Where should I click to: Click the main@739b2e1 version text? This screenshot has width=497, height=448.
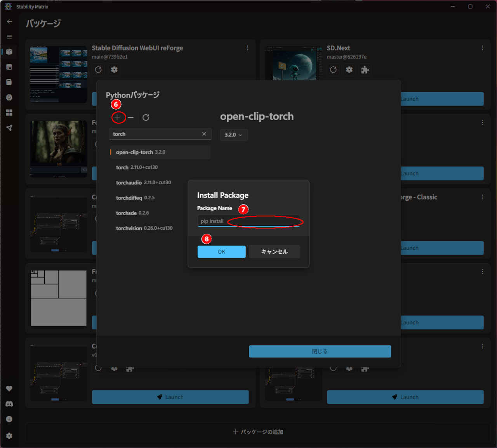110,57
